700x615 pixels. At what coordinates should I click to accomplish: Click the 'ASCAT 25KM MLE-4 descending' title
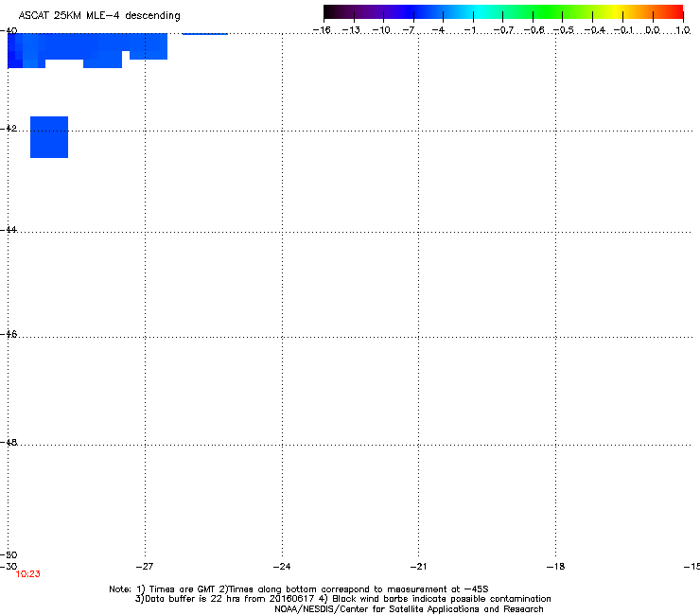(x=99, y=16)
